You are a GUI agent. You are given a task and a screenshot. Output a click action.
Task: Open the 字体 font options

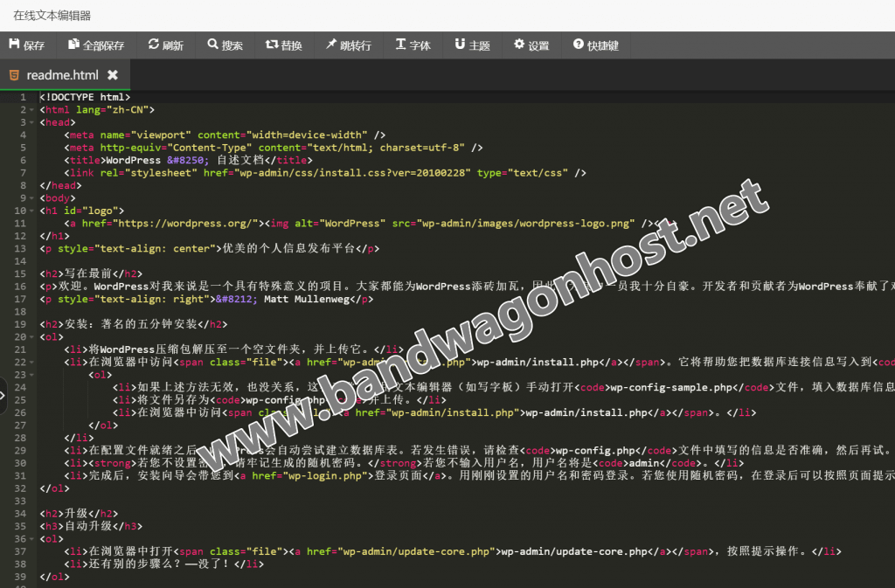[x=413, y=45]
